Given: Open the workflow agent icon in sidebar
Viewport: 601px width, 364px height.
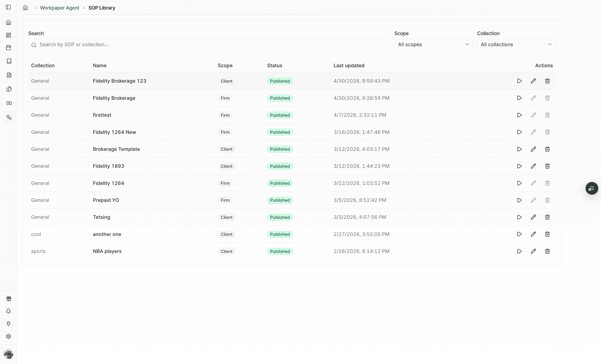Looking at the screenshot, I should (9, 117).
